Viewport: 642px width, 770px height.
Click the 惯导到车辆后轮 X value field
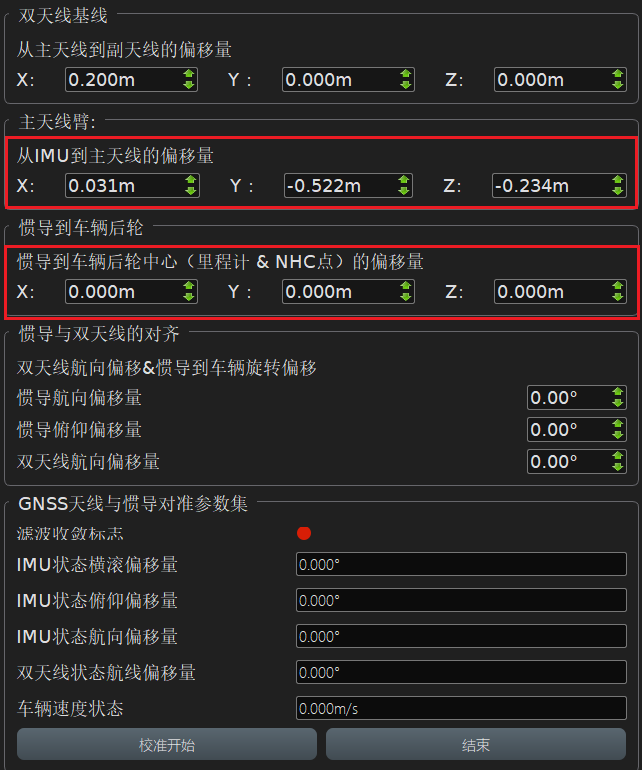pyautogui.click(x=131, y=292)
